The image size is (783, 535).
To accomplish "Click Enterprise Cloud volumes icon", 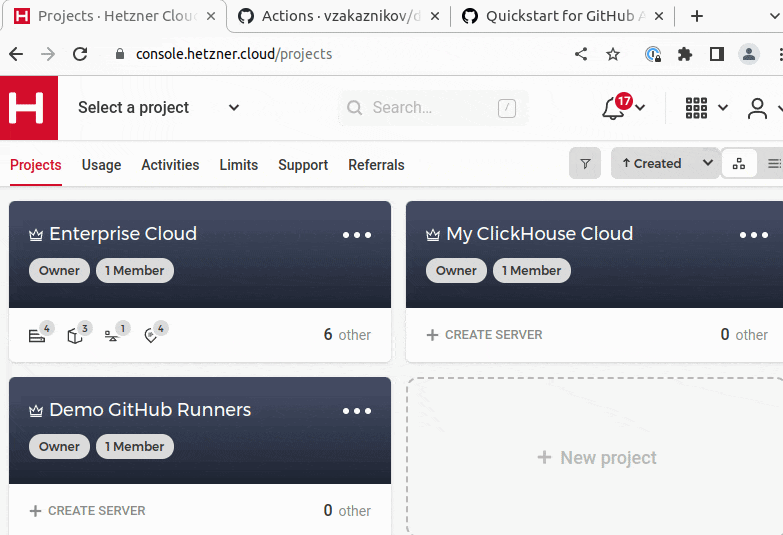I will 75,336.
